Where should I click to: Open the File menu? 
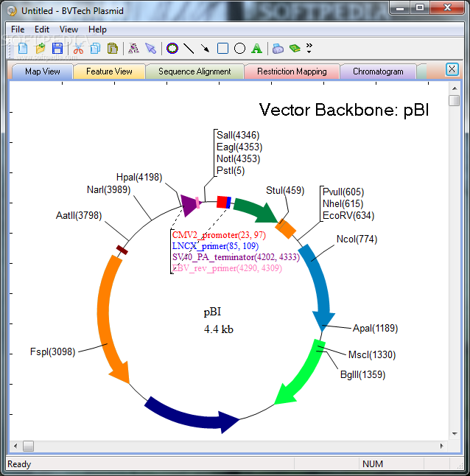point(18,29)
